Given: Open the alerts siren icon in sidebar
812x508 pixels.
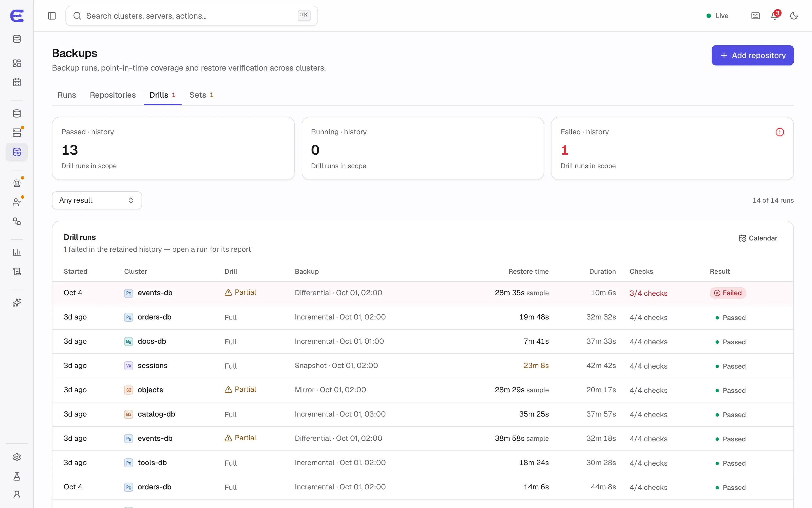Looking at the screenshot, I should tap(17, 183).
